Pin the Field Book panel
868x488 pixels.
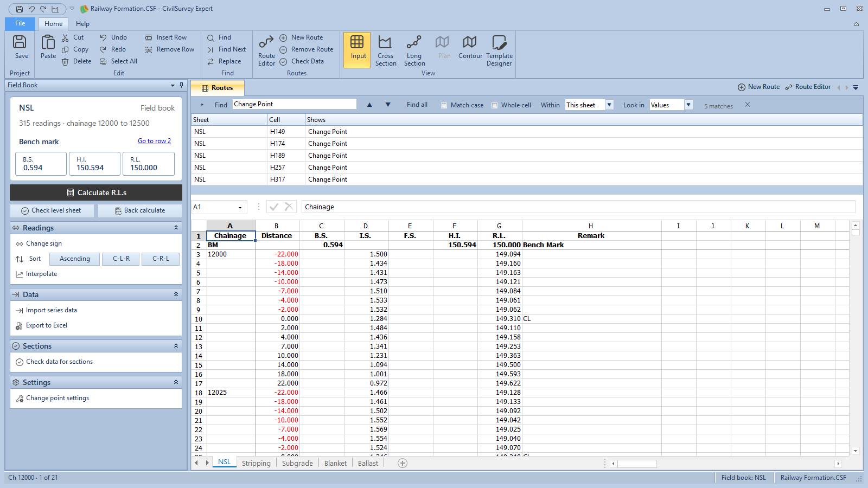(181, 85)
